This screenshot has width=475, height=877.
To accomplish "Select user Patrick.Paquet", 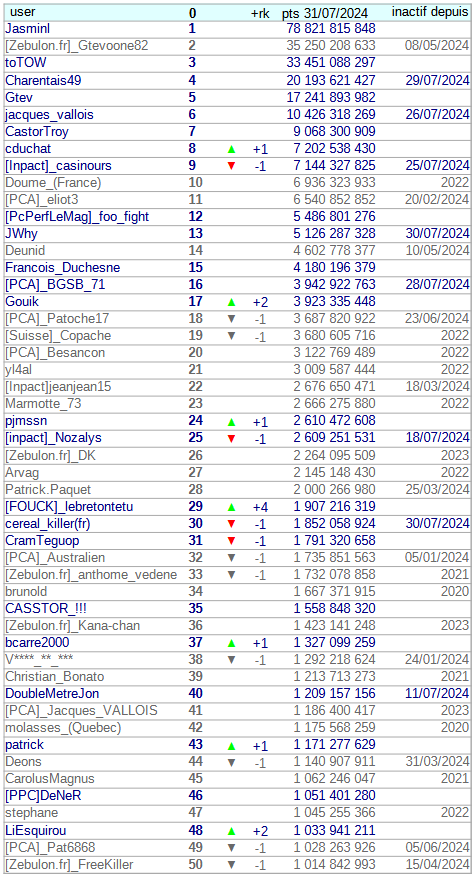I will 48,490.
